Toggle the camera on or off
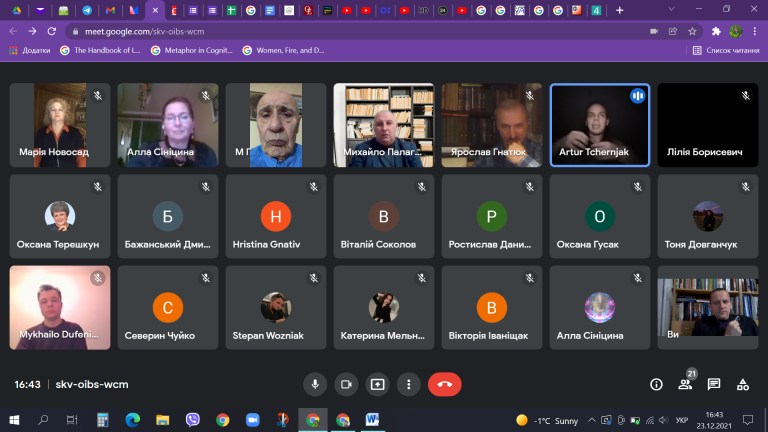 tap(346, 384)
